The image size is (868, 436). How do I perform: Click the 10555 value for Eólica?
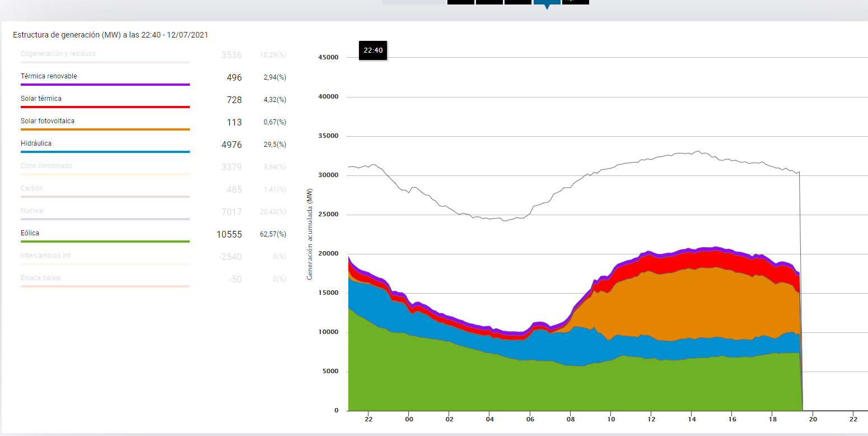coord(229,234)
